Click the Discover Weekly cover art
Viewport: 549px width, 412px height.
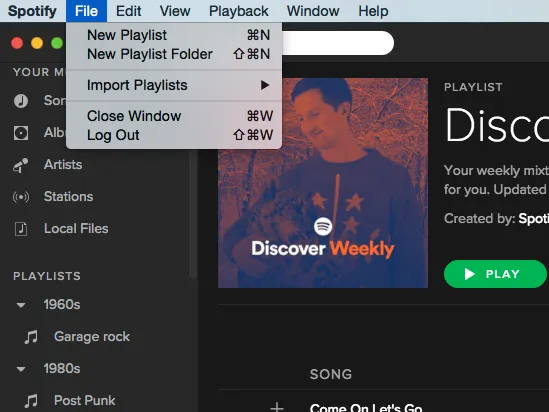coord(323,183)
